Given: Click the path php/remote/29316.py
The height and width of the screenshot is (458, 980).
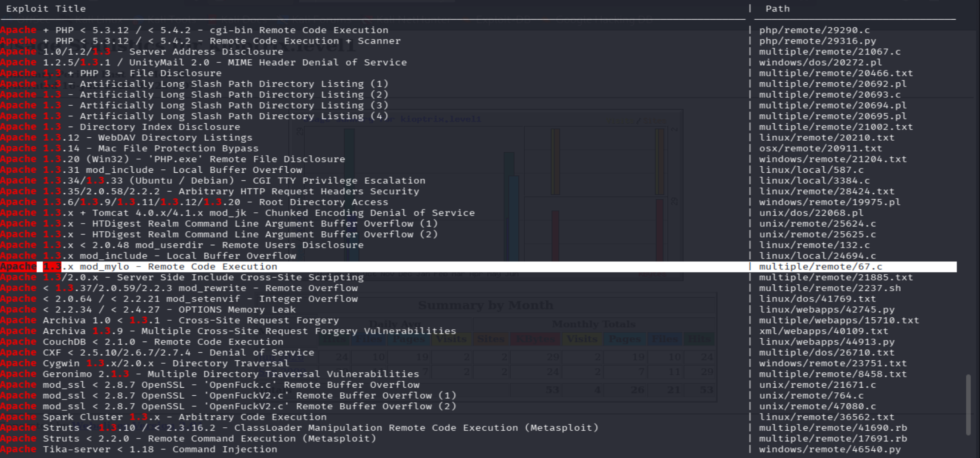Looking at the screenshot, I should tap(818, 41).
